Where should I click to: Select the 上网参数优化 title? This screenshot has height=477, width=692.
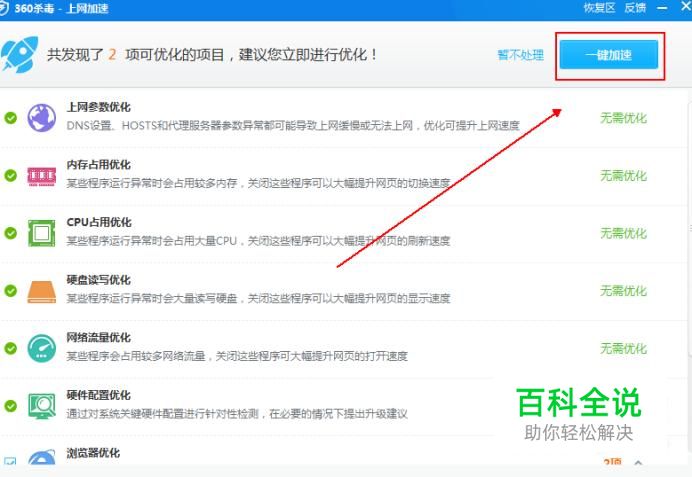coord(98,107)
